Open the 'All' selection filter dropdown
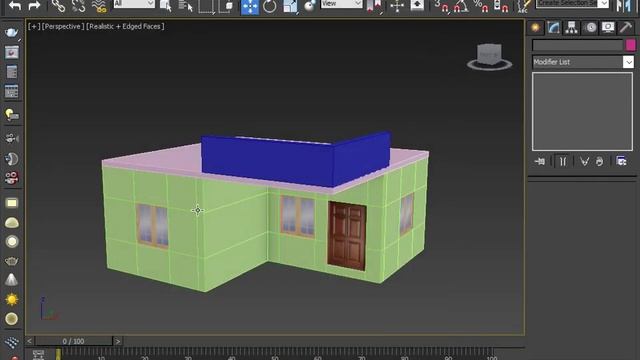 [134, 4]
